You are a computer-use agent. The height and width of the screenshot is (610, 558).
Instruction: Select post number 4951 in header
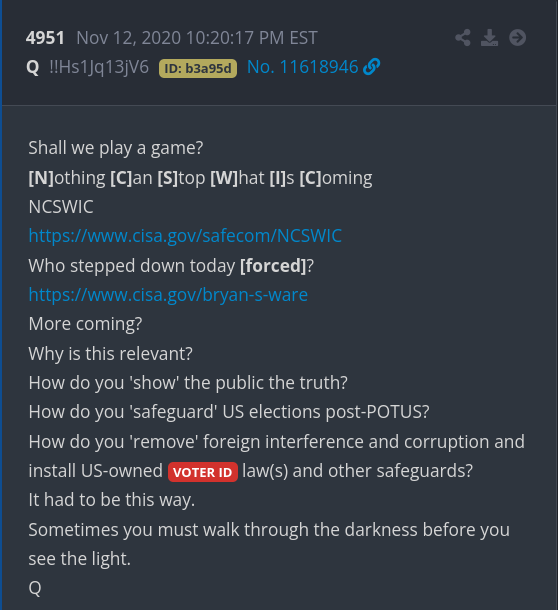(45, 38)
